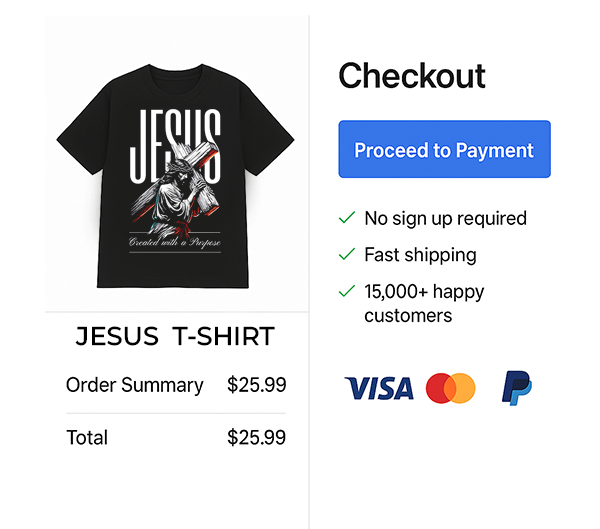Click the checkmark beside 15,000+ happy customers

click(x=347, y=292)
